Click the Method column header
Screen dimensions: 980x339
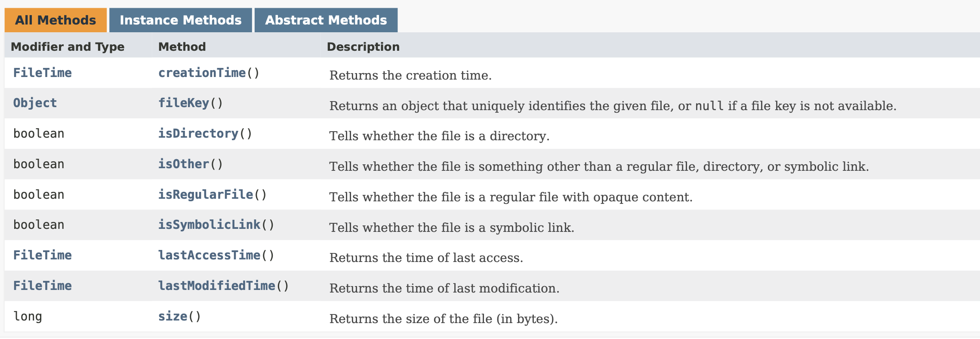coord(181,46)
